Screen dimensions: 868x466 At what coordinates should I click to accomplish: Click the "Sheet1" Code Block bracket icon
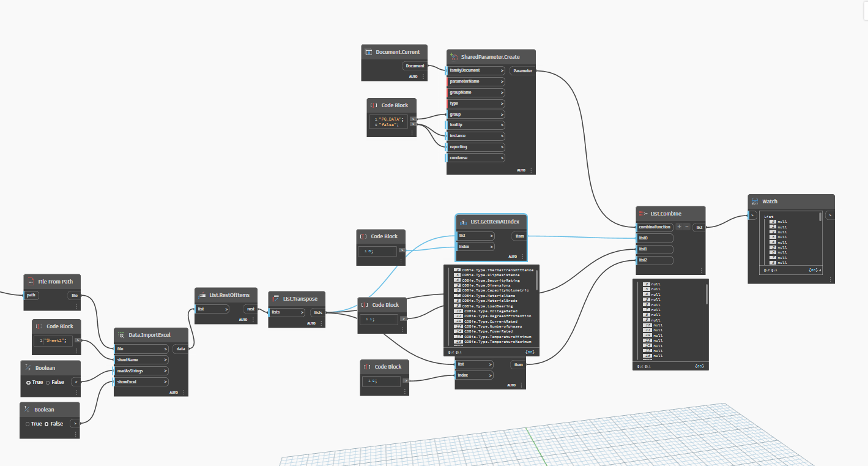point(39,326)
